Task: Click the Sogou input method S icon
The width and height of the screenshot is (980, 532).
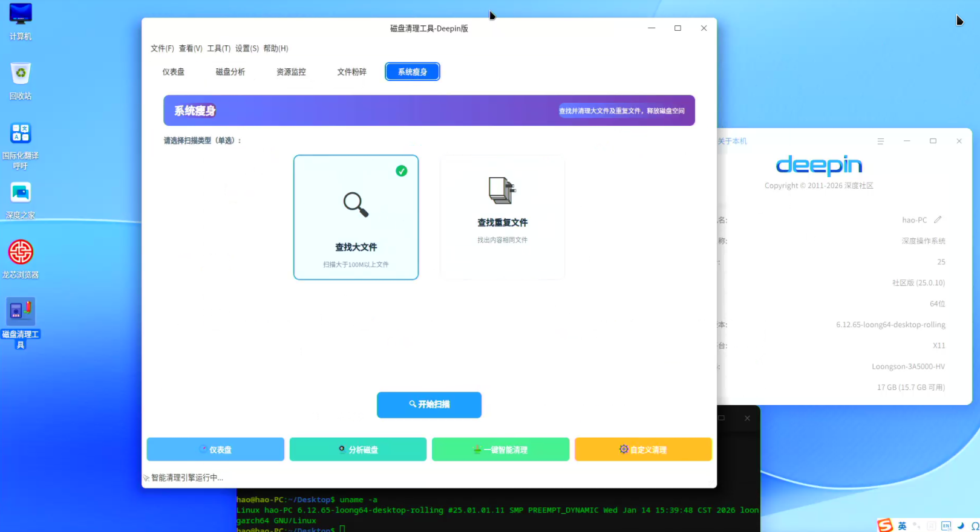Action: coord(885,525)
